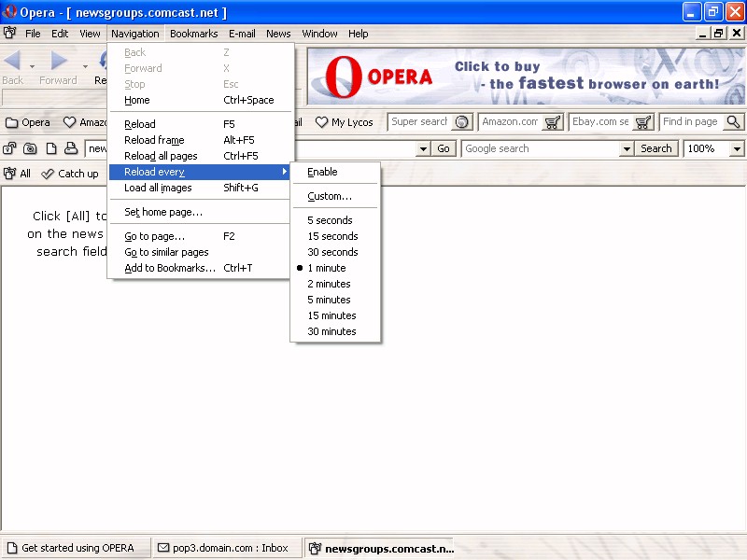747x560 pixels.
Task: Click the Ebay.com shopping cart search icon
Action: click(642, 122)
